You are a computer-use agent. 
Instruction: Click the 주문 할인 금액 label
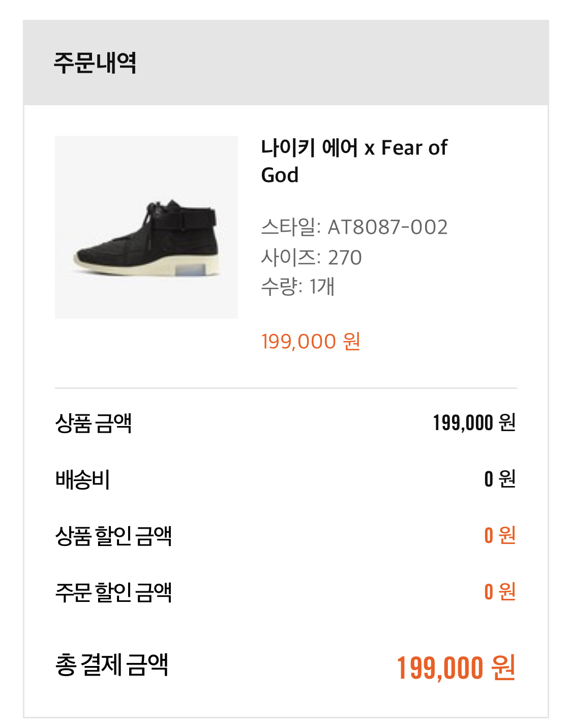tap(113, 592)
